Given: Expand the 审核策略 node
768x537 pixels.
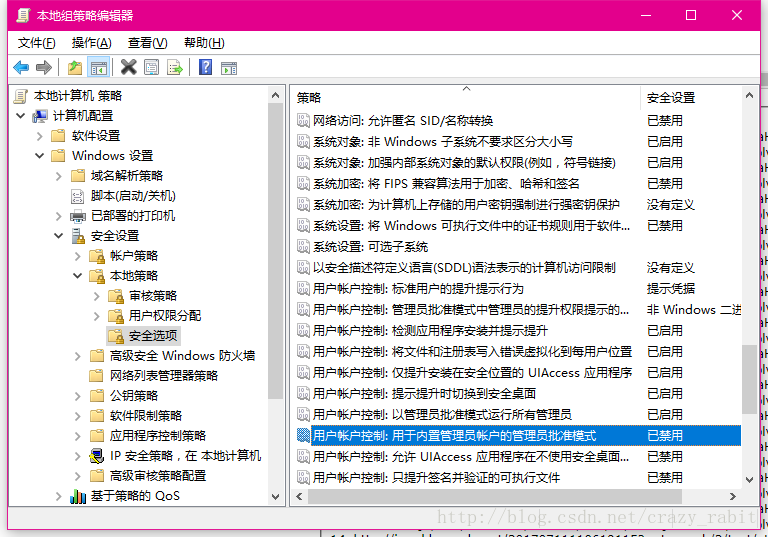Looking at the screenshot, I should 96,296.
